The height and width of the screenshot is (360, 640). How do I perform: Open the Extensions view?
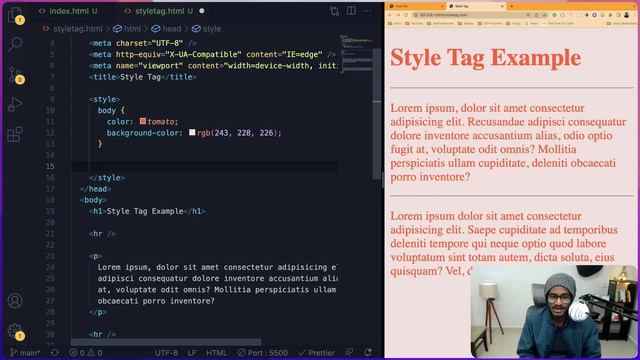pos(16,134)
